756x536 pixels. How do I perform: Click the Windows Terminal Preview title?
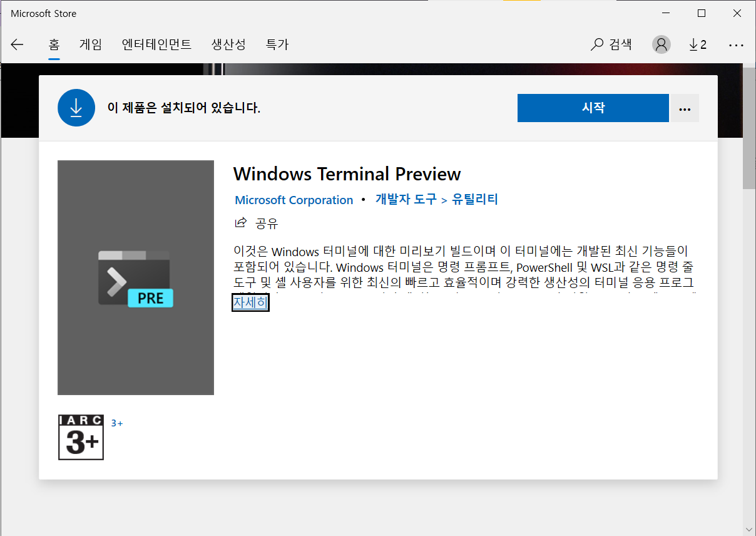pyautogui.click(x=347, y=173)
